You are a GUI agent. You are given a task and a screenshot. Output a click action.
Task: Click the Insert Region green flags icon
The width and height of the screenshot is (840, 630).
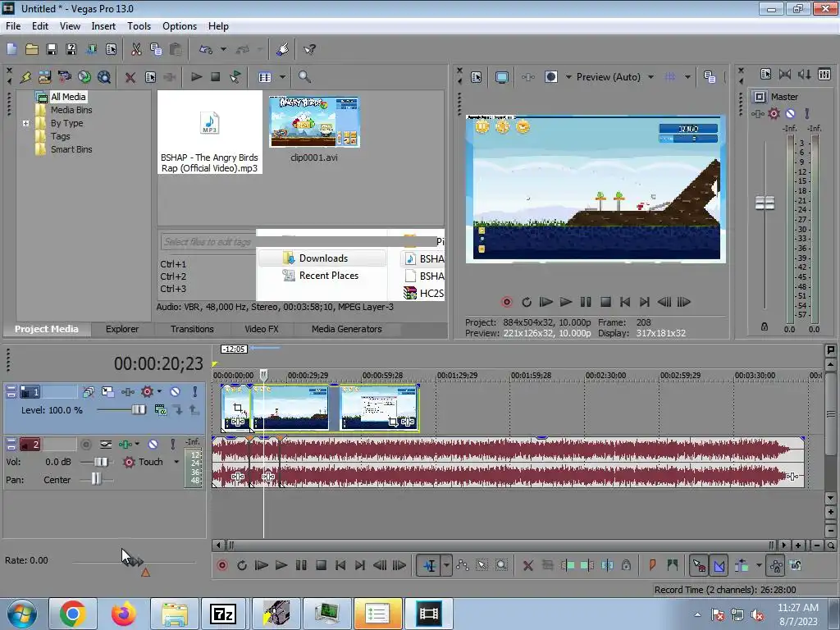(x=673, y=565)
